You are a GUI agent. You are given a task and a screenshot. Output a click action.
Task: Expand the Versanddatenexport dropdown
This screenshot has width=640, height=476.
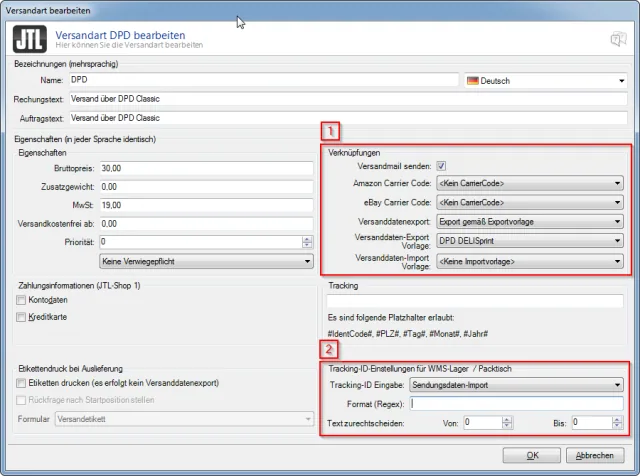pos(530,222)
